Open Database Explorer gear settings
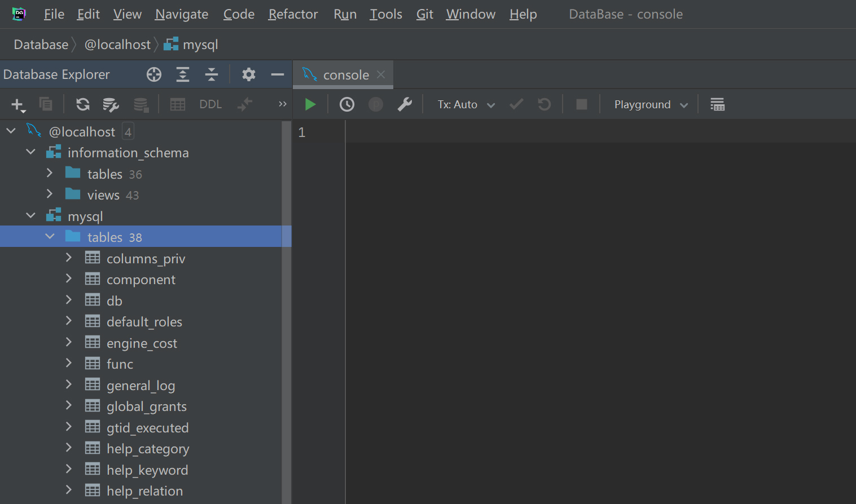The image size is (856, 504). coord(248,74)
